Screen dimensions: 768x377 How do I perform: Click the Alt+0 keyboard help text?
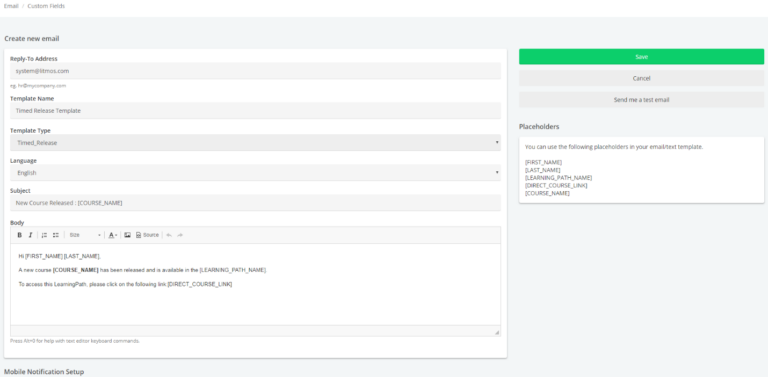pos(75,341)
